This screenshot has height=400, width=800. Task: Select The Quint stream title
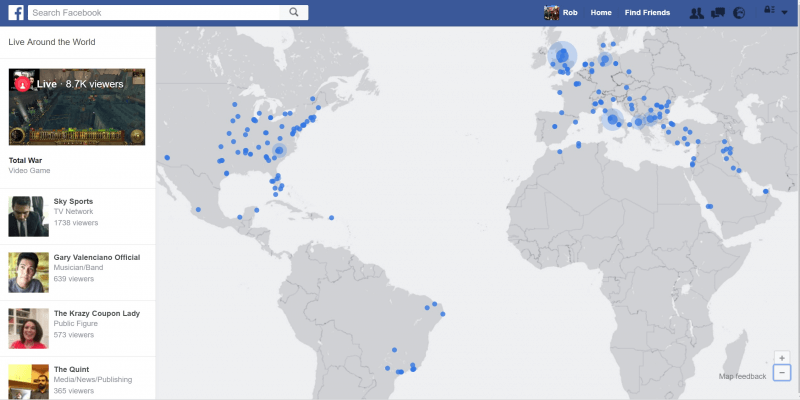[x=71, y=369]
